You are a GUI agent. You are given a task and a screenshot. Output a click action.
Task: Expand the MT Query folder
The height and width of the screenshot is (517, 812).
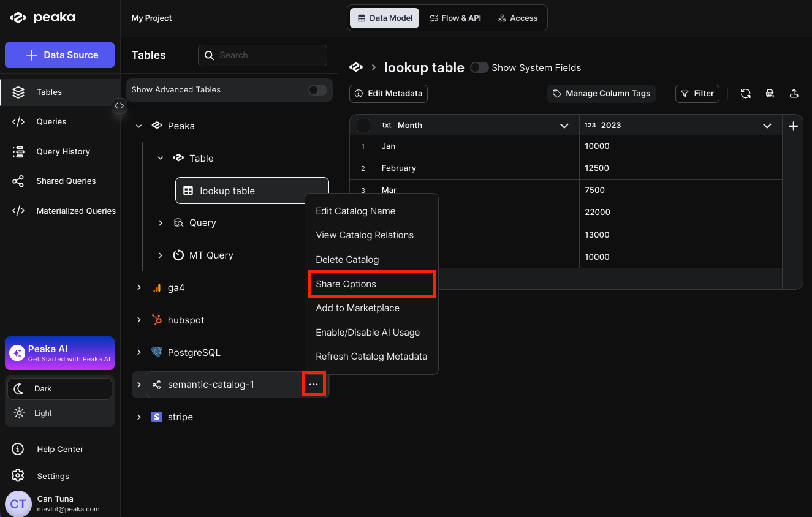point(161,255)
